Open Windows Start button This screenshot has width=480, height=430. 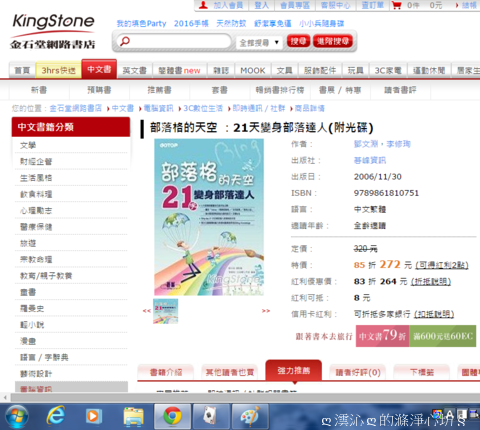pos(16,416)
